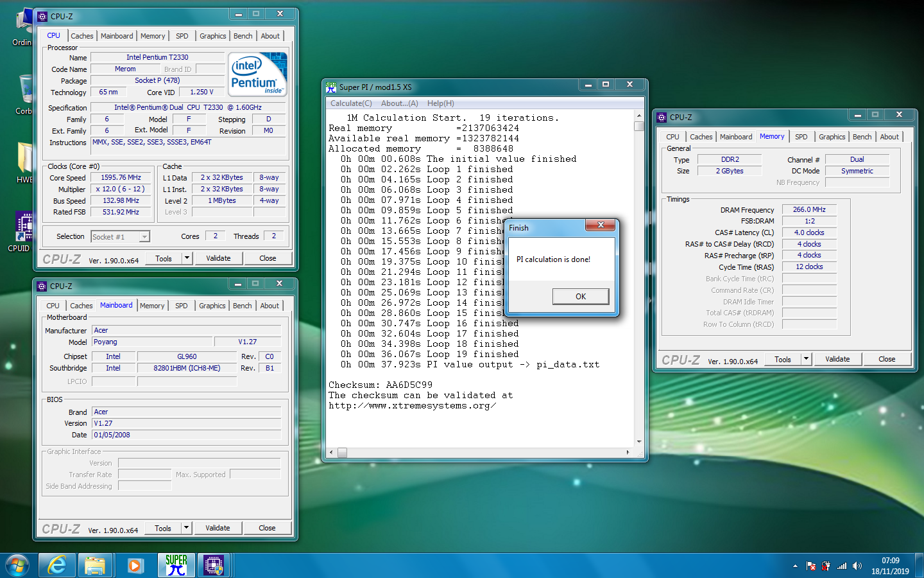Switch to Bench tab in top-left CPU-Z
The width and height of the screenshot is (924, 578).
[243, 36]
